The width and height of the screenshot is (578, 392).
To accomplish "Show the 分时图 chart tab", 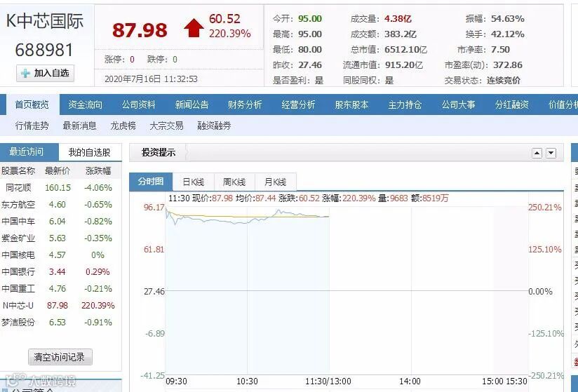I will (151, 181).
